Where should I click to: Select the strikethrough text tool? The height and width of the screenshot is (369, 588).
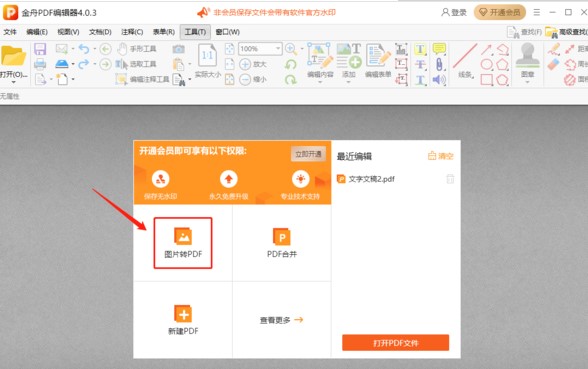tap(420, 64)
